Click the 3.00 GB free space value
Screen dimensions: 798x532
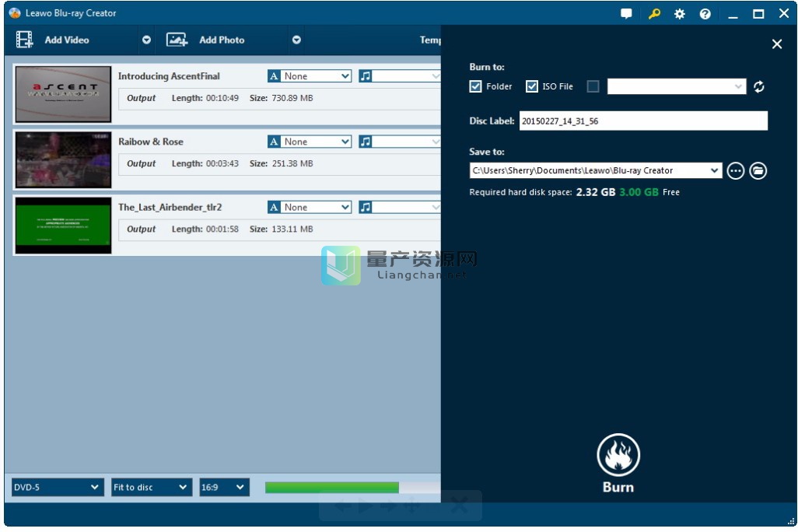click(x=639, y=192)
